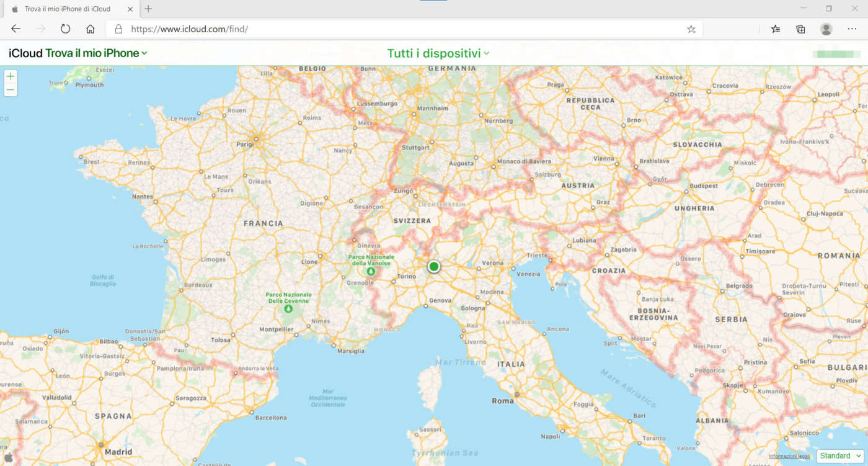Open the browser home page
The image size is (868, 466).
coord(90,29)
